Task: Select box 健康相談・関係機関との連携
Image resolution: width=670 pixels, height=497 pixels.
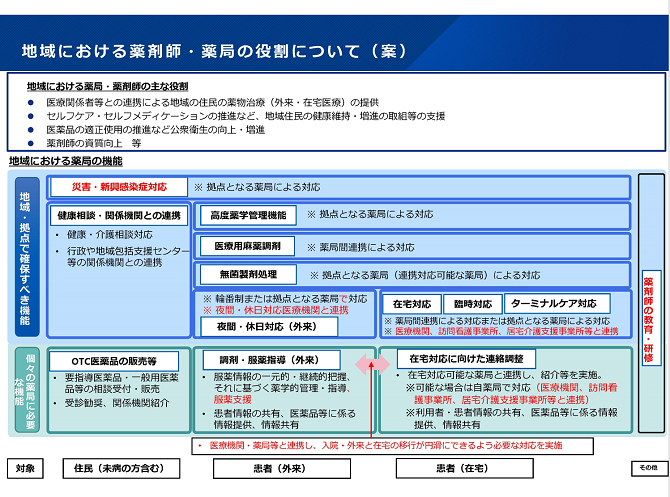Action: pyautogui.click(x=119, y=215)
